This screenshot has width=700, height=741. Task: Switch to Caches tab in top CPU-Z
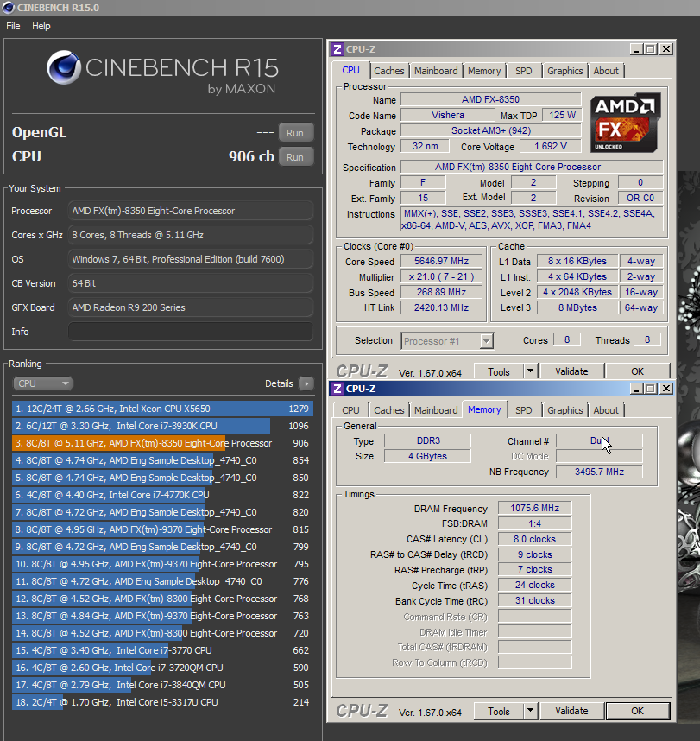tap(389, 71)
